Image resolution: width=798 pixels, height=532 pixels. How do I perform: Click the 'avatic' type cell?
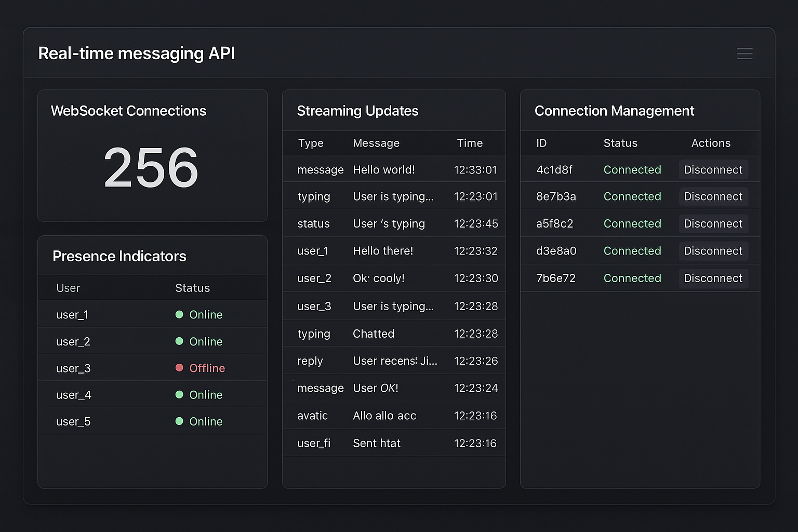pos(312,416)
